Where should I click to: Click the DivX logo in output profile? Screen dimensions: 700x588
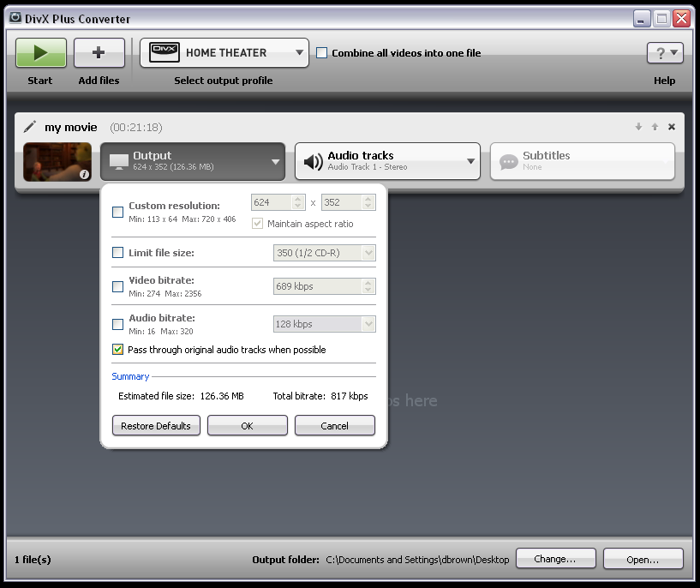pos(165,52)
